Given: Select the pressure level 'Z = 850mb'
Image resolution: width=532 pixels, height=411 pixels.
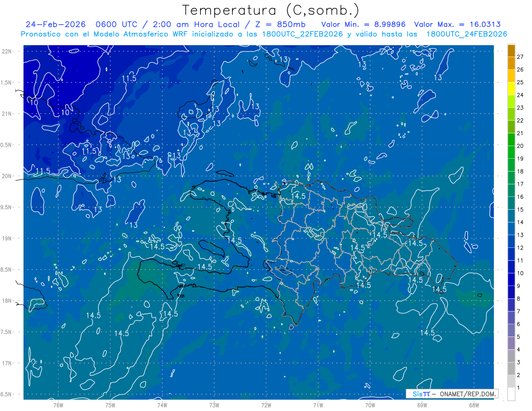Looking at the screenshot, I should pos(281,24).
